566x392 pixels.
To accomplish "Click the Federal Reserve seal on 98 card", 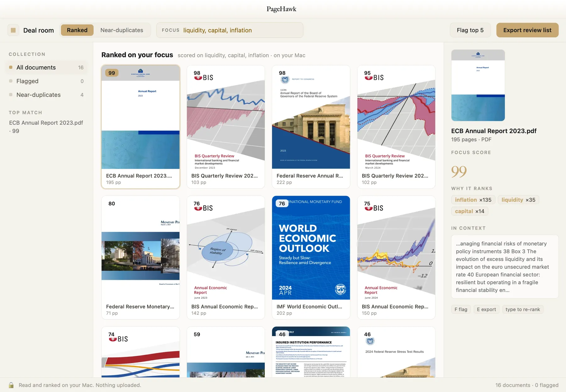I will (x=285, y=79).
